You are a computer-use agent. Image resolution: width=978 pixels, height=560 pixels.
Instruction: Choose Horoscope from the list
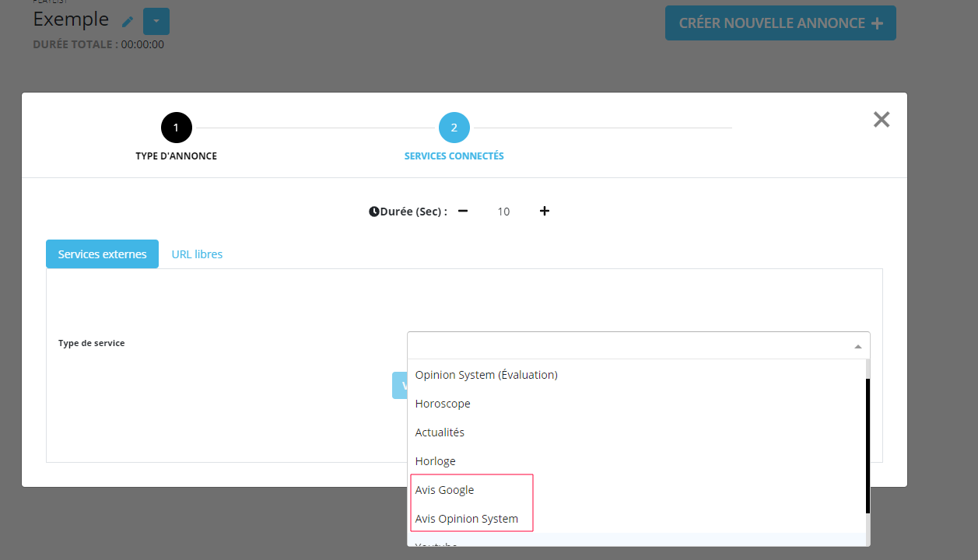tap(636, 404)
